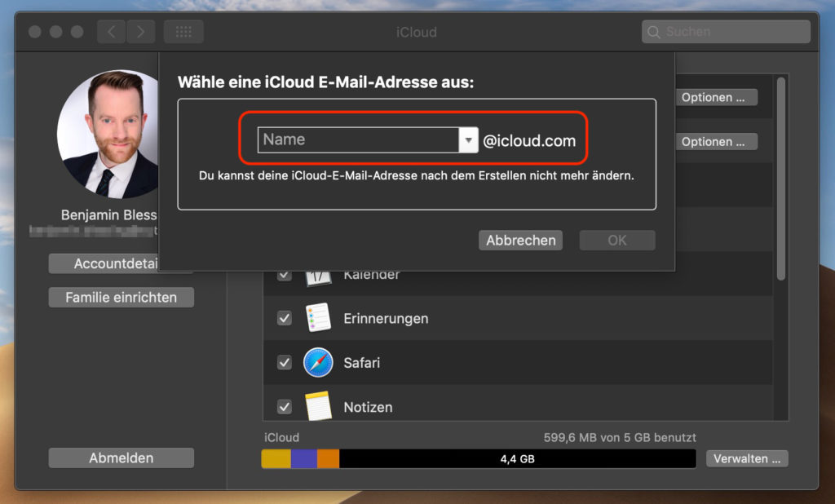Click the purple storage bar segment
This screenshot has width=835, height=504.
304,458
